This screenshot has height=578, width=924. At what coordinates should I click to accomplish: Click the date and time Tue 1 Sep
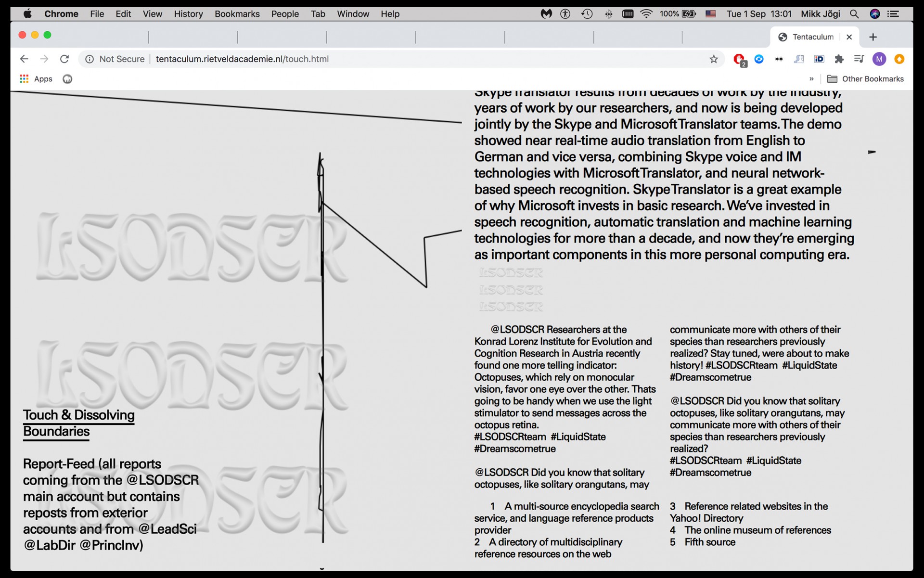pos(758,14)
